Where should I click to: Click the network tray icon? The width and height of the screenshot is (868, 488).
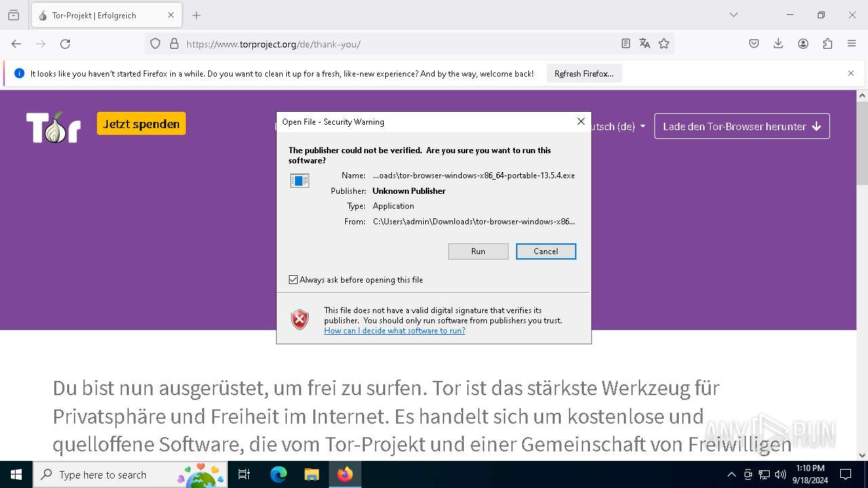click(764, 474)
